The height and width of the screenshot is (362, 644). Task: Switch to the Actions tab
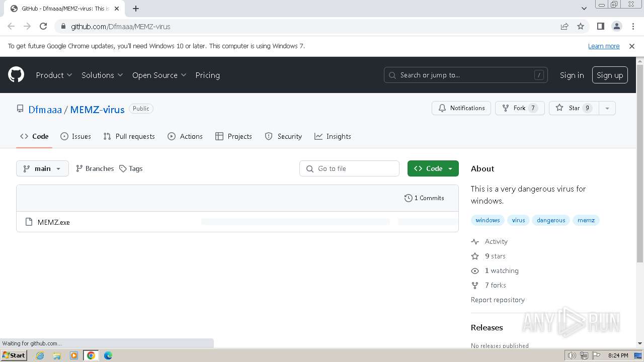point(185,136)
